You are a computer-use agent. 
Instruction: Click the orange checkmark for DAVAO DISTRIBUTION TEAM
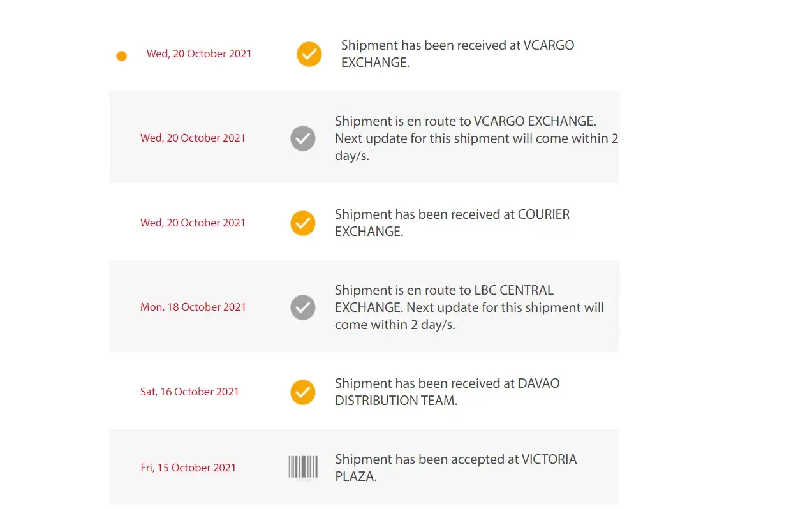pos(303,392)
